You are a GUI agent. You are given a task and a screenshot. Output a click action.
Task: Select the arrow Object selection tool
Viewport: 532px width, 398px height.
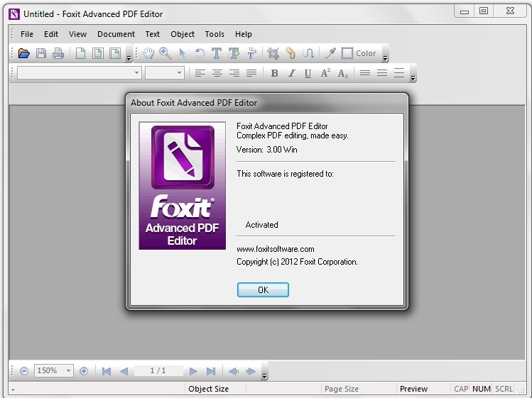[x=183, y=53]
